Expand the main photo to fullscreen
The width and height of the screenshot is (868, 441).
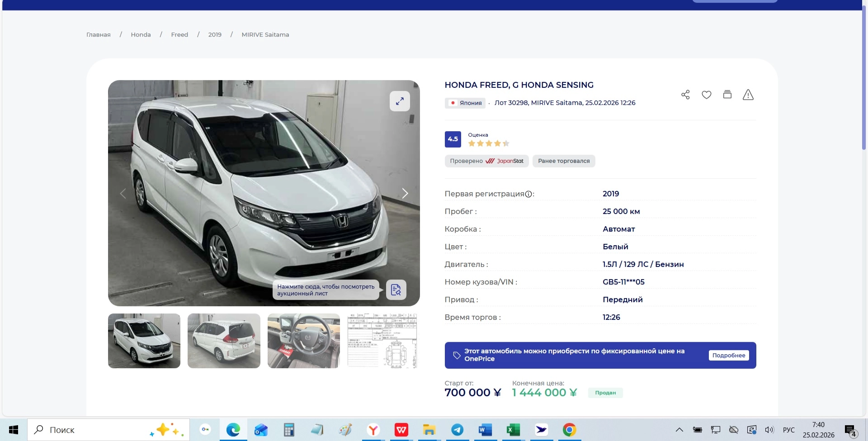point(400,101)
